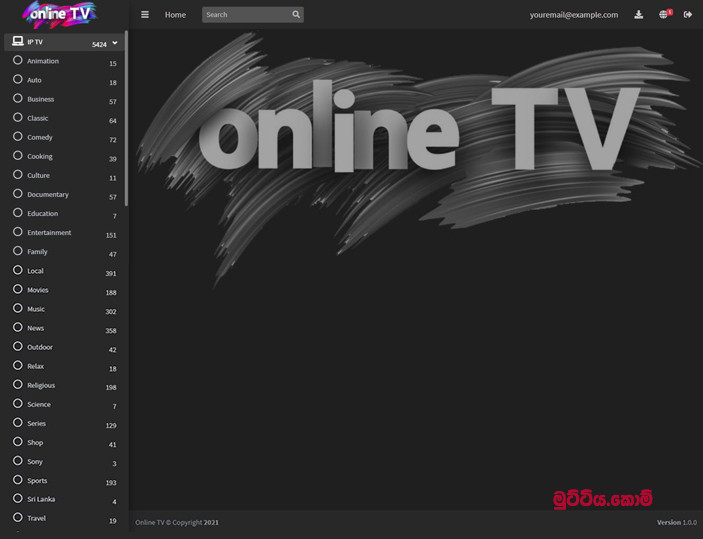Select the Entertainment category circle icon
The image size is (703, 539).
click(x=17, y=232)
